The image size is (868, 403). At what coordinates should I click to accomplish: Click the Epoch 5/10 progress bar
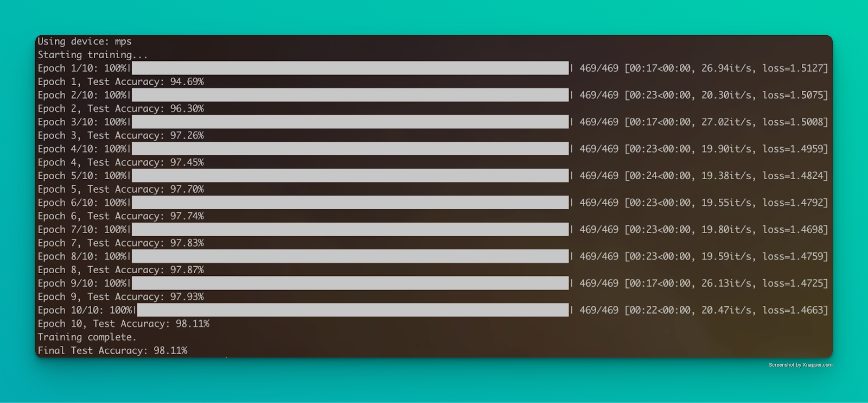350,175
